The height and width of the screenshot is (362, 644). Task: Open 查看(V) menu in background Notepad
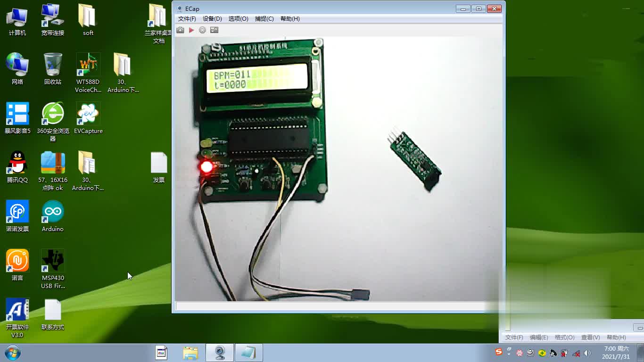click(x=591, y=337)
